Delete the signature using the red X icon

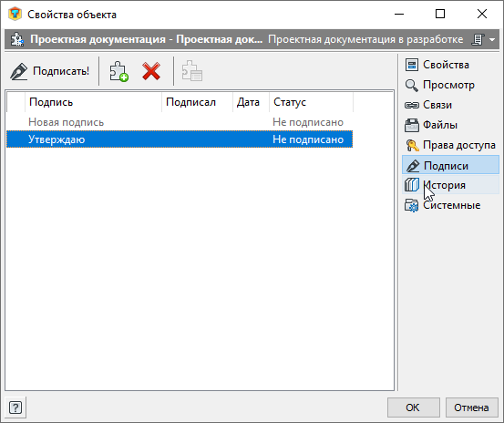coord(151,71)
